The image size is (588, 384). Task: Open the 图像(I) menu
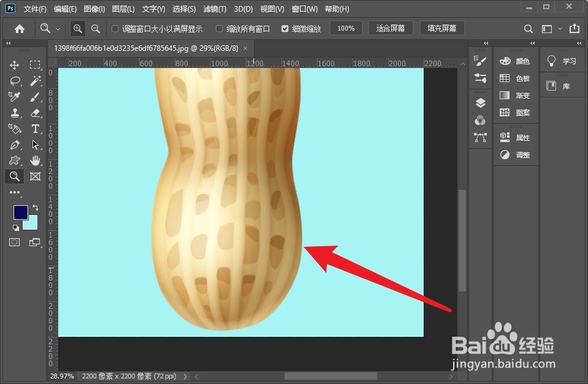tap(94, 9)
